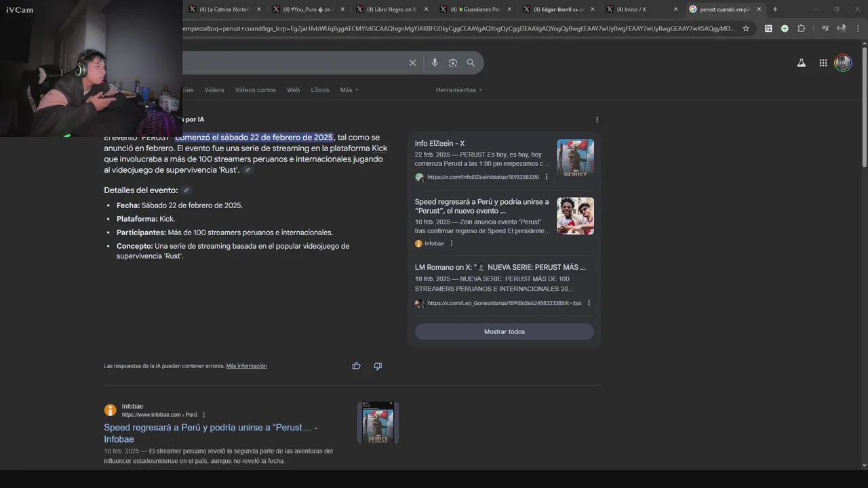The width and height of the screenshot is (868, 488).
Task: Select the Libros search filter
Action: click(x=320, y=90)
